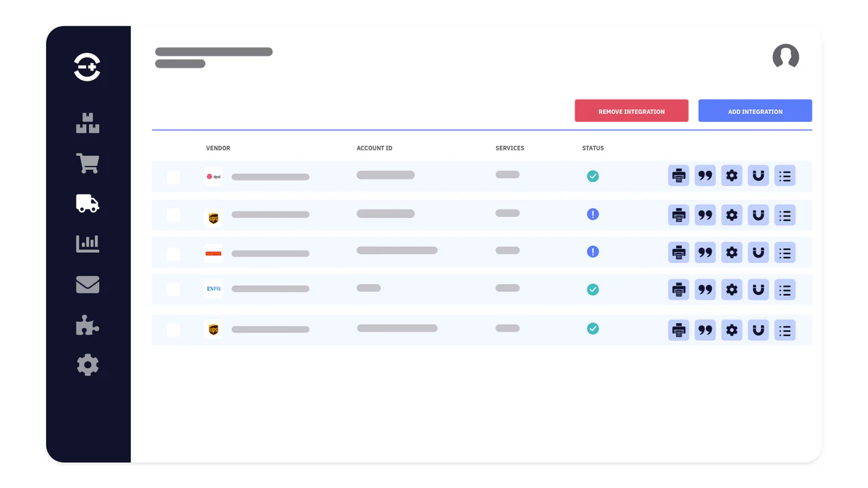Open settings gear on the Royal Mail row
Screen dimensions: 868x488
[x=732, y=252]
